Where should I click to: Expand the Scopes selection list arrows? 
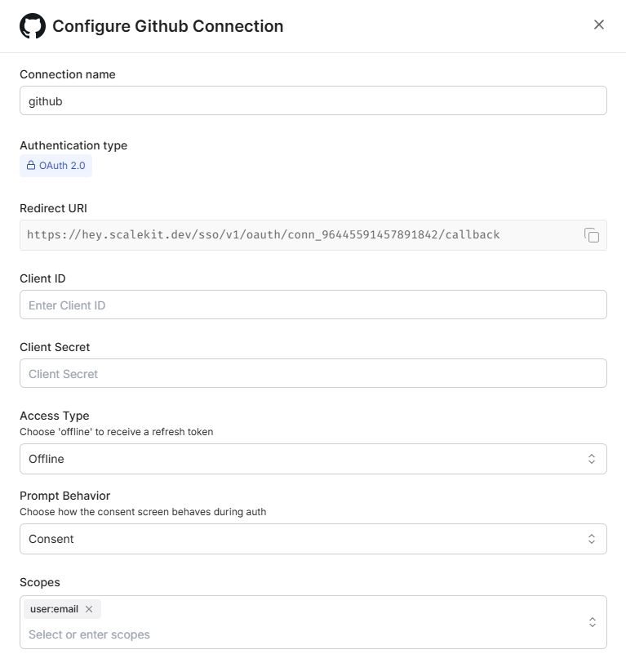(x=593, y=622)
